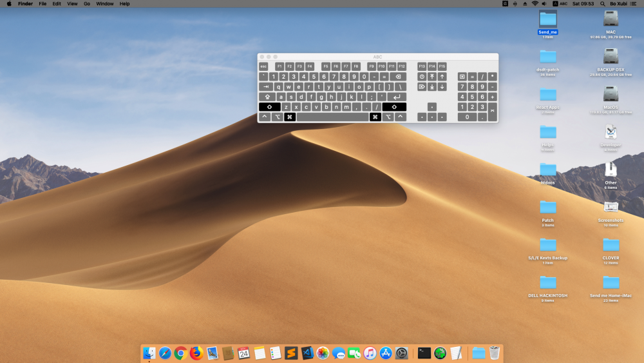Launch Terminal from the Dock
Viewport: 644px width, 363px height.
click(424, 353)
